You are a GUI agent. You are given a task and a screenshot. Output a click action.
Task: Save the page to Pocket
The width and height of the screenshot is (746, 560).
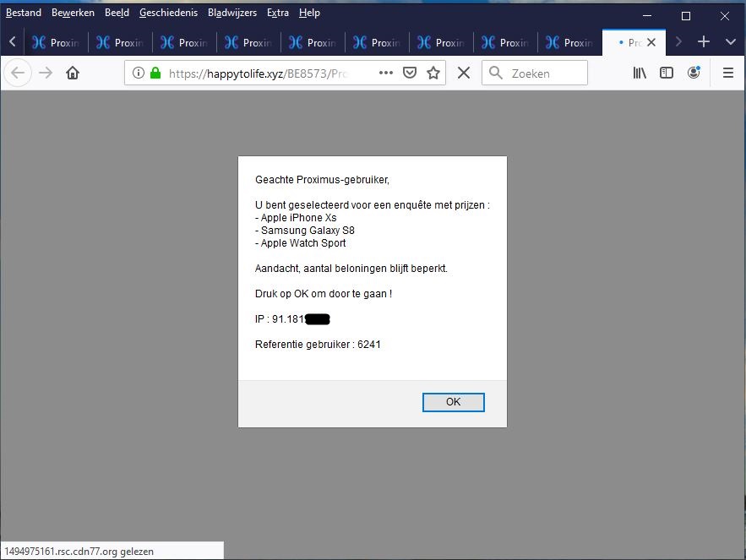pyautogui.click(x=410, y=73)
